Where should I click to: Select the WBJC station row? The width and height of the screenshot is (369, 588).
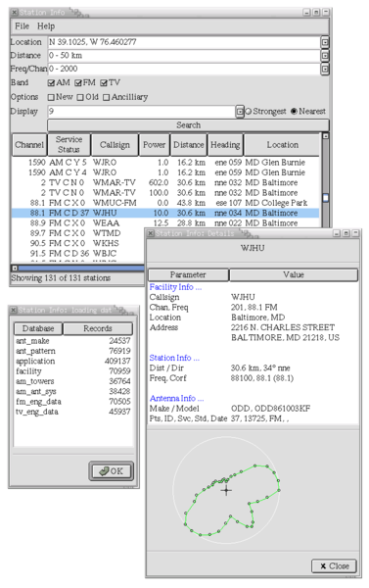78,254
